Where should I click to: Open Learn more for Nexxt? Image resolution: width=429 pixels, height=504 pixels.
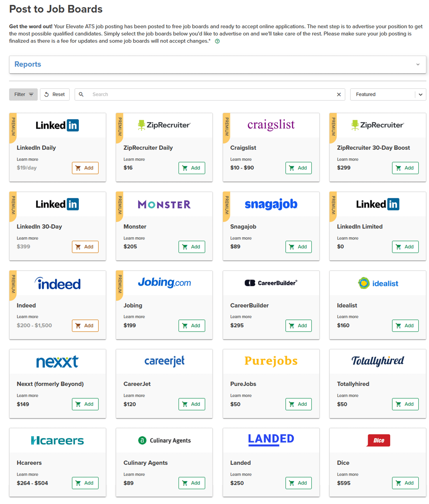(x=27, y=395)
